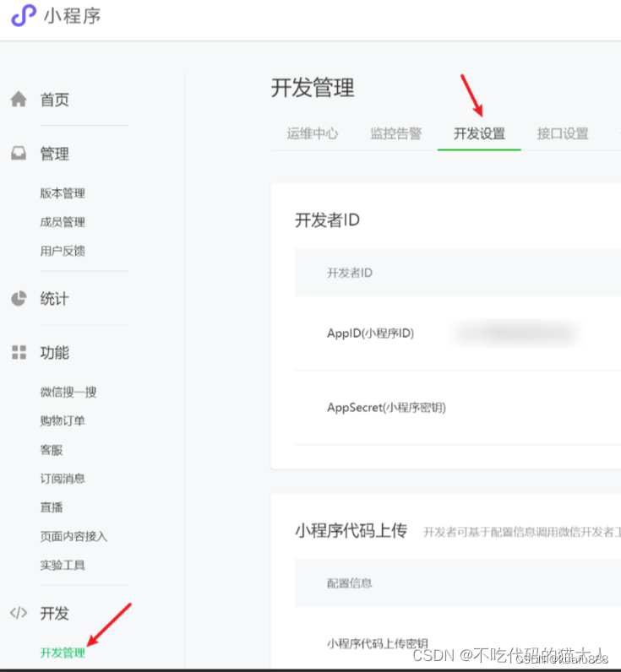The height and width of the screenshot is (672, 621).
Task: Click the 开发者ID table header cell
Action: click(350, 273)
